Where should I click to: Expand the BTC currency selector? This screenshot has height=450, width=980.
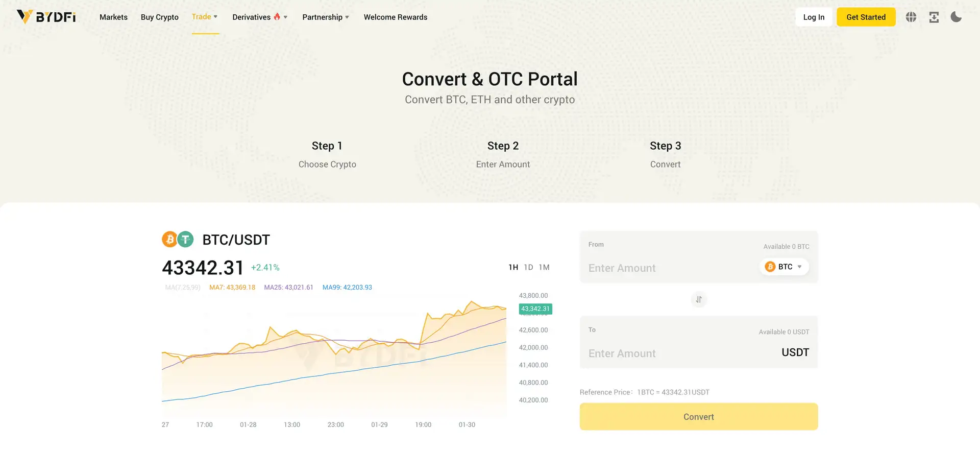click(x=784, y=267)
